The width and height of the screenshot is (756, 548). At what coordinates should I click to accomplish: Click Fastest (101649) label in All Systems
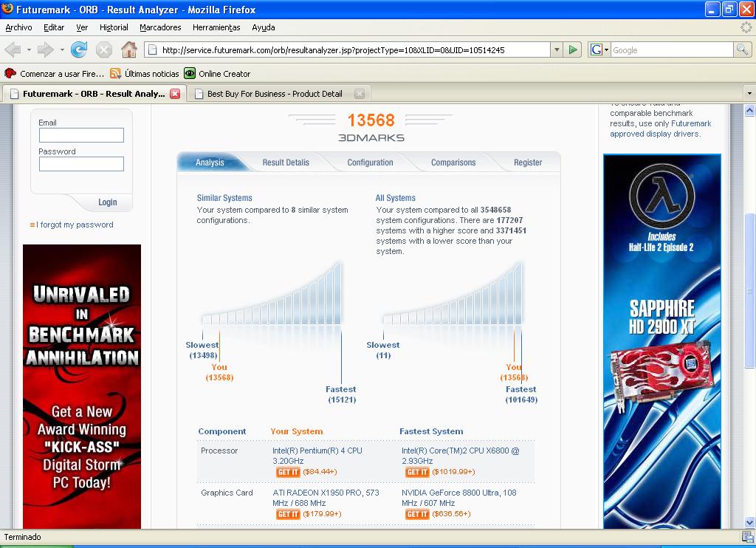521,394
